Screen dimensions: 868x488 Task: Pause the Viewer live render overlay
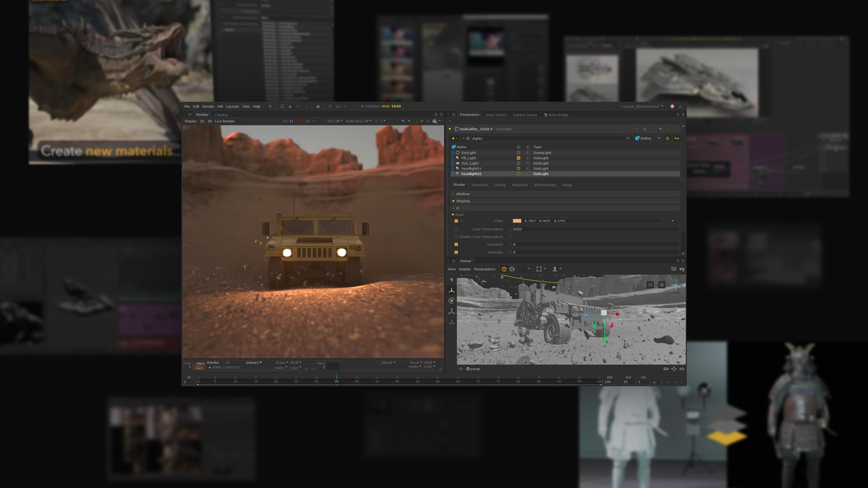coord(650,285)
